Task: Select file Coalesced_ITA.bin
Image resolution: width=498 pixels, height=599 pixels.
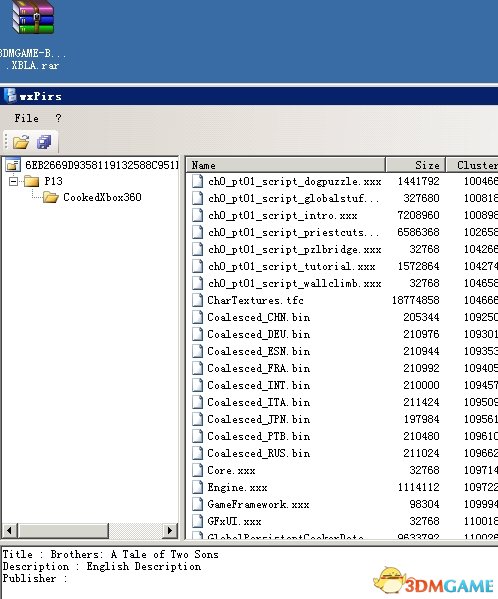Action: click(x=259, y=402)
